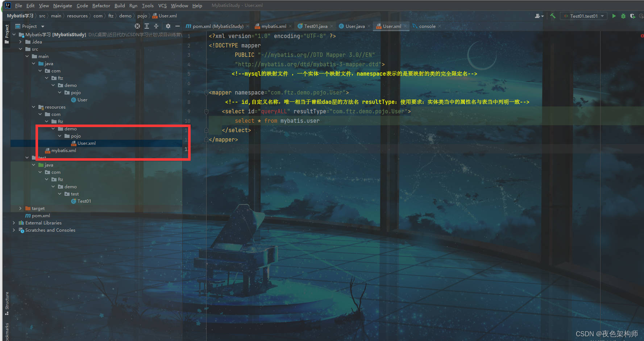Click error indicator at editor top right
Image resolution: width=644 pixels, height=341 pixels.
tap(642, 36)
